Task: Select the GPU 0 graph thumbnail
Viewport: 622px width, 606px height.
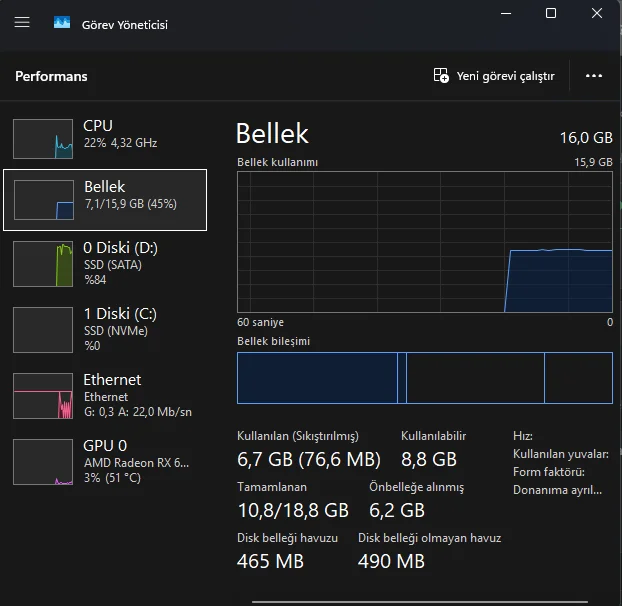Action: pos(43,462)
